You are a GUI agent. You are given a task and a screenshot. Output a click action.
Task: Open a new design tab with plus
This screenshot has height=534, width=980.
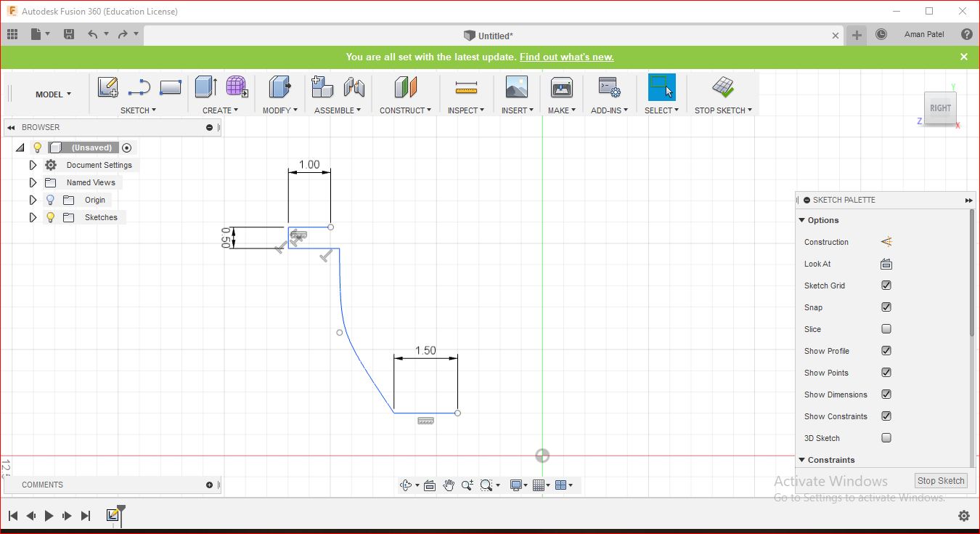[857, 35]
